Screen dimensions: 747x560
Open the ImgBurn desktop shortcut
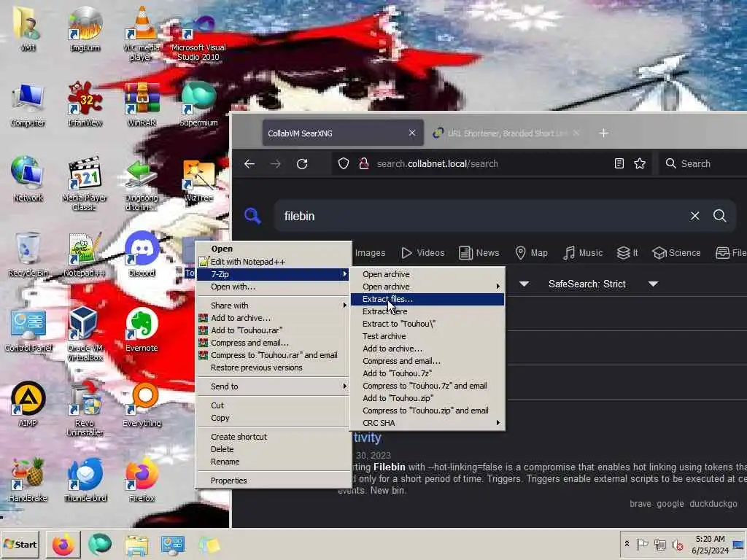click(x=85, y=28)
